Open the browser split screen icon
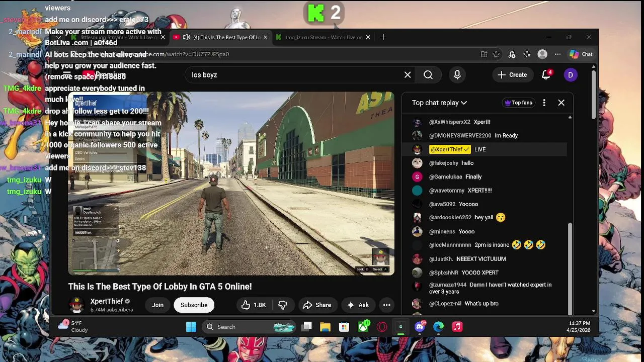644x362 pixels. 484,54
